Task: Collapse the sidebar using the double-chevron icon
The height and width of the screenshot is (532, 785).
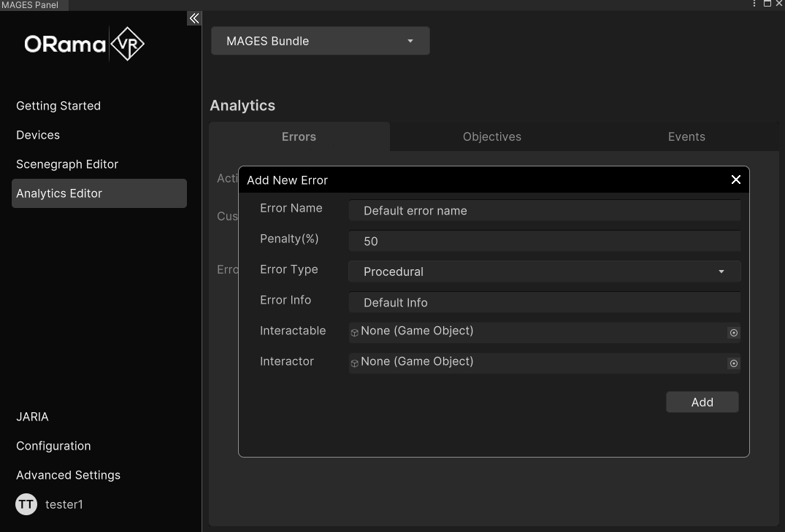Action: pyautogui.click(x=194, y=18)
